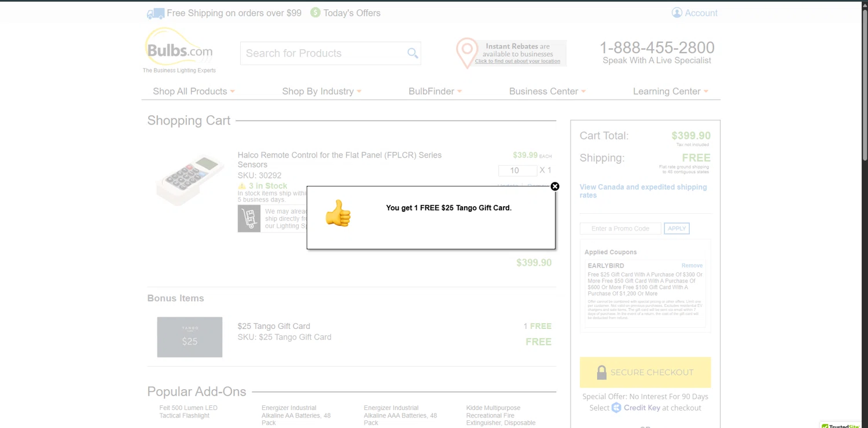The image size is (868, 428).
Task: Click the quantity field showing 10
Action: tap(517, 170)
